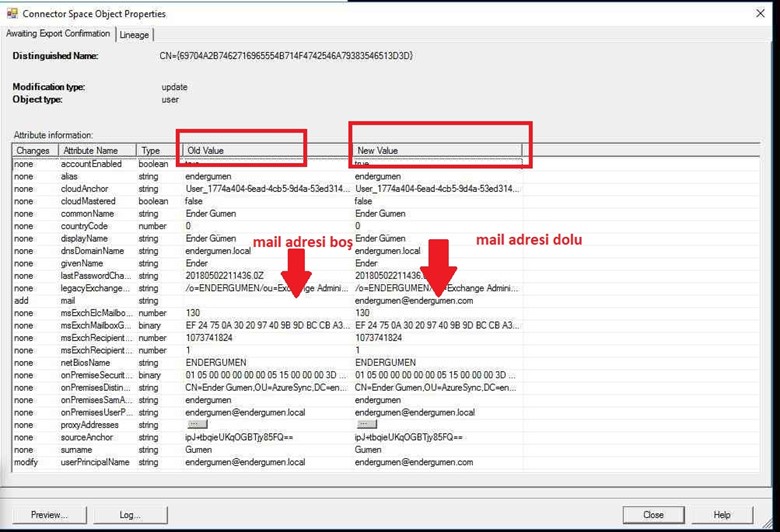
Task: Open proxyAddresses new value ellipsis button
Action: pos(366,424)
